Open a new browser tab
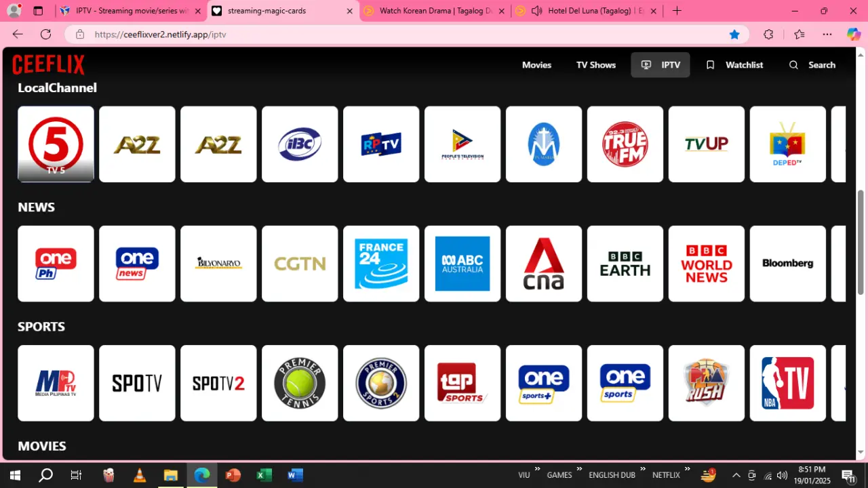The height and width of the screenshot is (488, 868). pyautogui.click(x=677, y=11)
